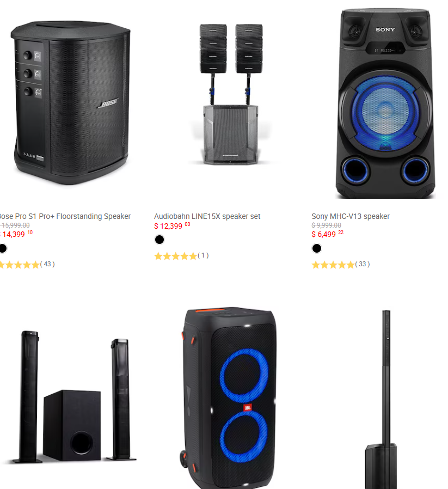View the 43 reviews for Bose speaker
Viewport: 448px width, 489px height.
(x=47, y=264)
